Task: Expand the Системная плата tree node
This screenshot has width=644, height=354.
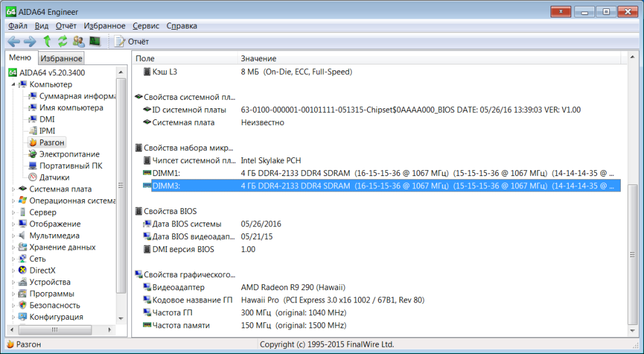Action: [x=13, y=189]
